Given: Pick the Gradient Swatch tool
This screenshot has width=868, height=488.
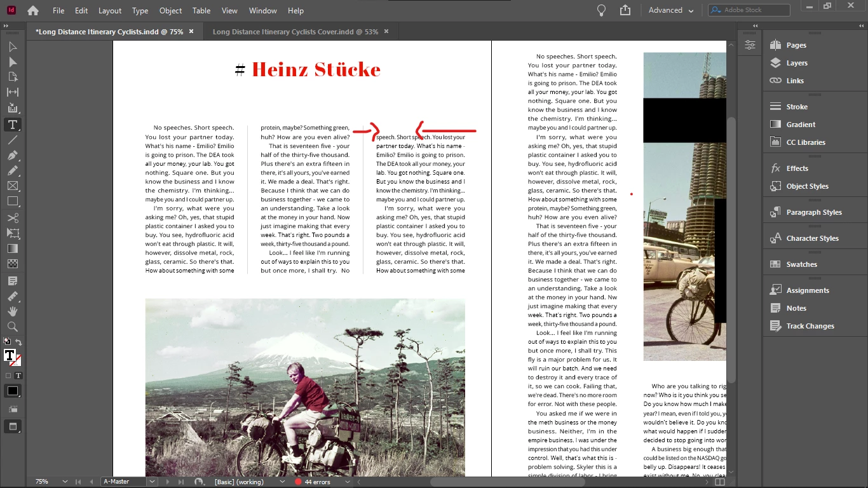Looking at the screenshot, I should (13, 248).
